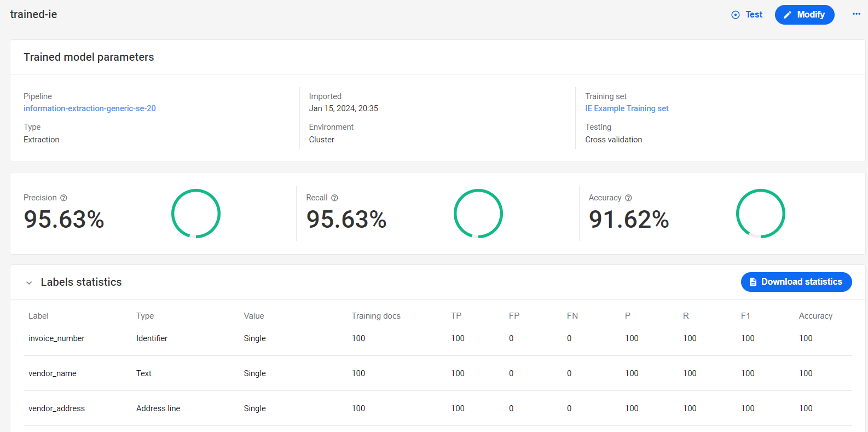Viewport: 868px width, 432px height.
Task: Click the Recall circular progress gauge
Action: (478, 214)
